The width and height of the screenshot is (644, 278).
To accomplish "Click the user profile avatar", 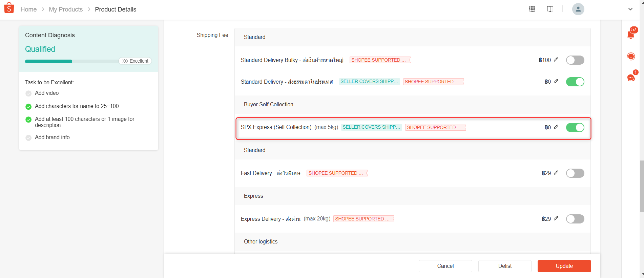I will [578, 9].
